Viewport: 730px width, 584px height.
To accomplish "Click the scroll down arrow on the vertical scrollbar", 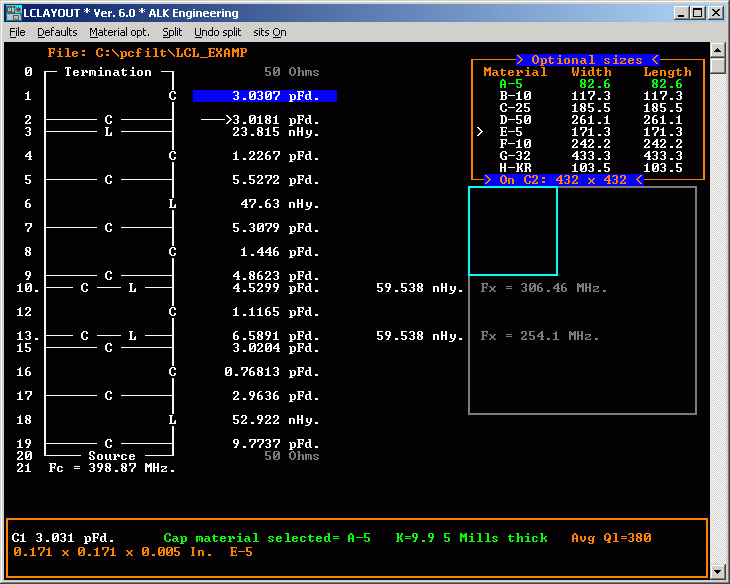I will click(x=717, y=571).
